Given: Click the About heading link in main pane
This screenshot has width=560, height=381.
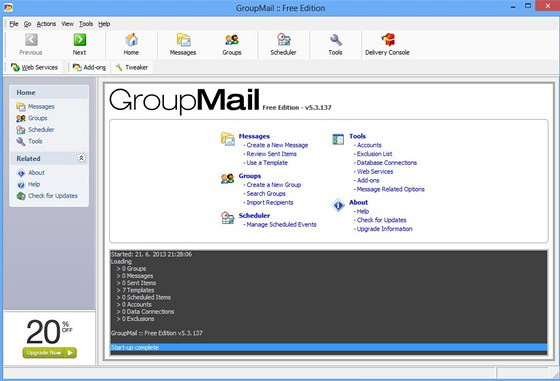Looking at the screenshot, I should point(359,202).
